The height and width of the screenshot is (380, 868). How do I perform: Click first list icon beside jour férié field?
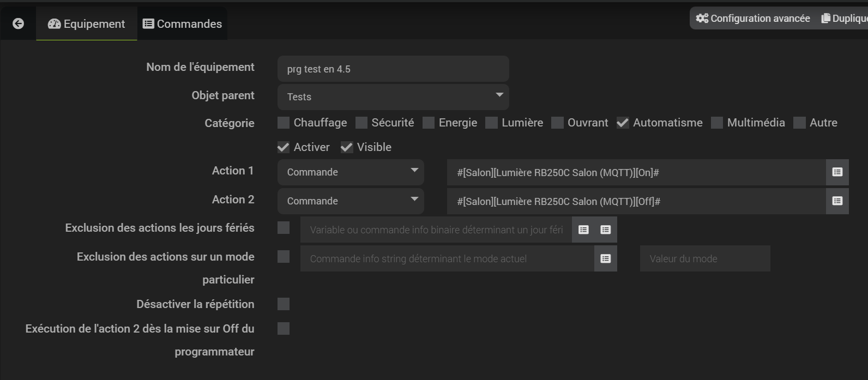[583, 230]
